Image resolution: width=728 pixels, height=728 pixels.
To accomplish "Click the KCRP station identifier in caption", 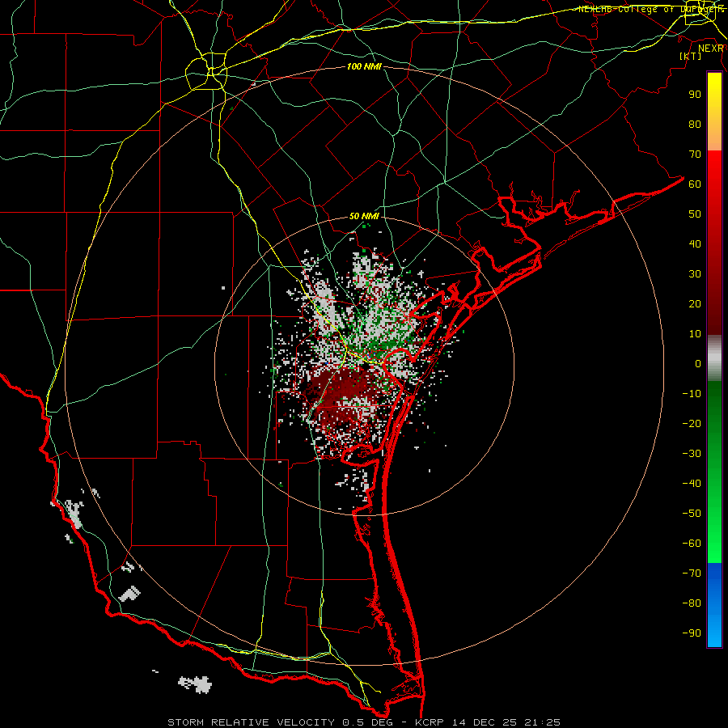I will pyautogui.click(x=430, y=722).
